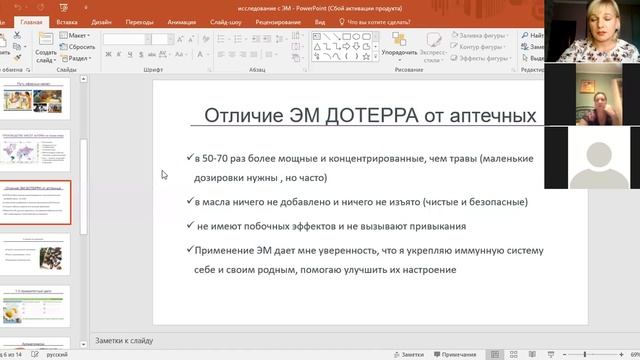Switch to the Вставка tab
The image size is (640, 360).
[67, 22]
